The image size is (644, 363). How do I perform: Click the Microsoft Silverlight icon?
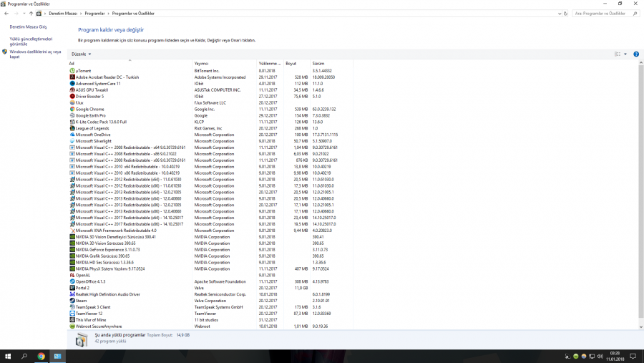click(72, 141)
